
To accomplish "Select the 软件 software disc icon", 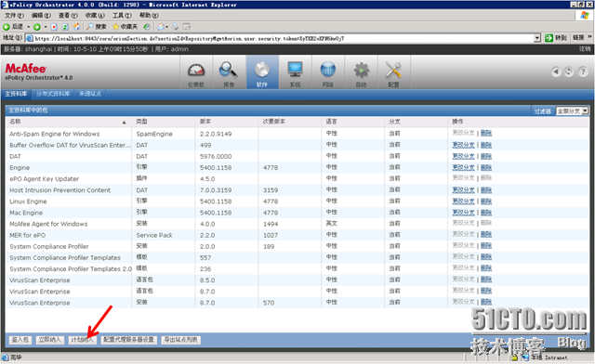I will 262,71.
